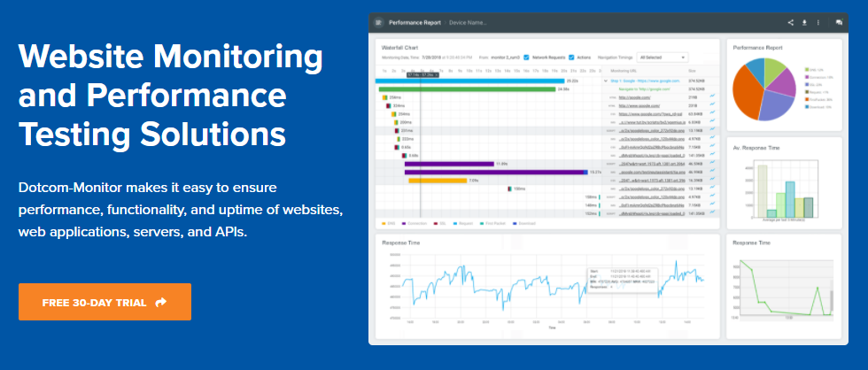The height and width of the screenshot is (370, 868).
Task: Dismiss the time range chip with its x
Action: pos(436,74)
